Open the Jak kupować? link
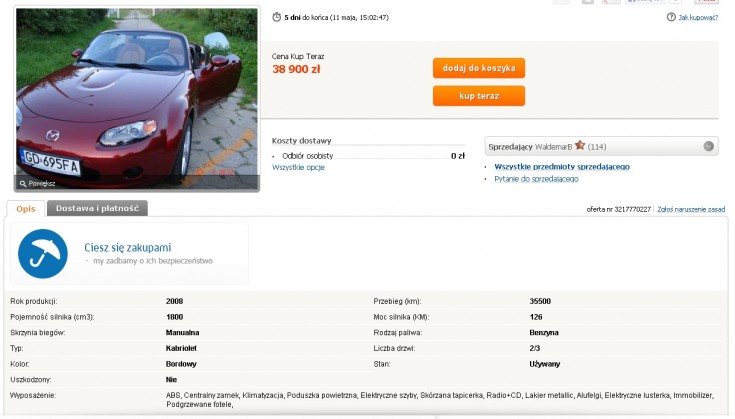735x419 pixels. pyautogui.click(x=698, y=18)
